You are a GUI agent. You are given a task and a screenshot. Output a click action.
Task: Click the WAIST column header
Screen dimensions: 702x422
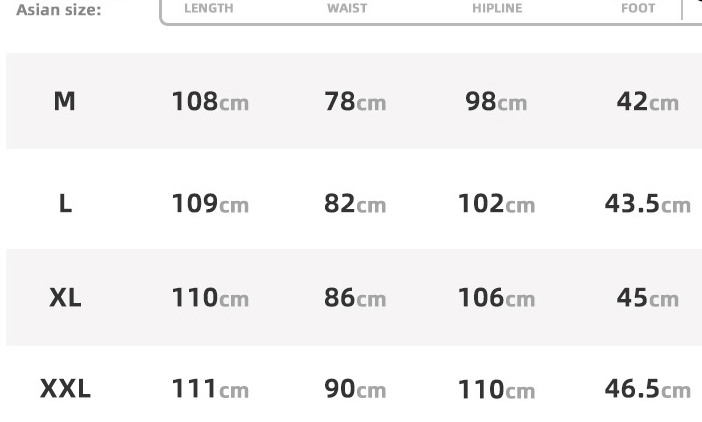click(x=347, y=8)
